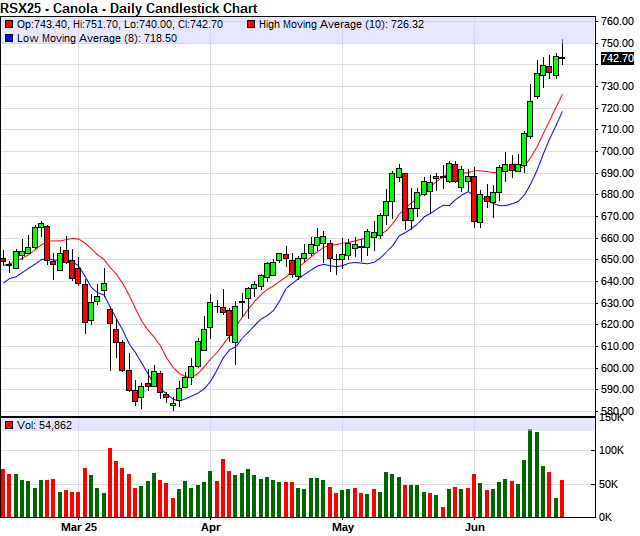Click the blue Low Moving Average swatch

tap(9, 37)
